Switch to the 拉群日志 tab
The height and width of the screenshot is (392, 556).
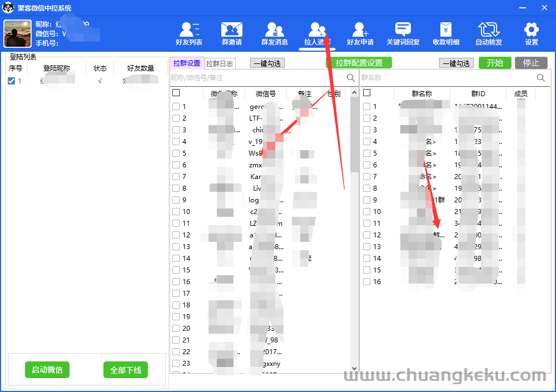coord(220,63)
